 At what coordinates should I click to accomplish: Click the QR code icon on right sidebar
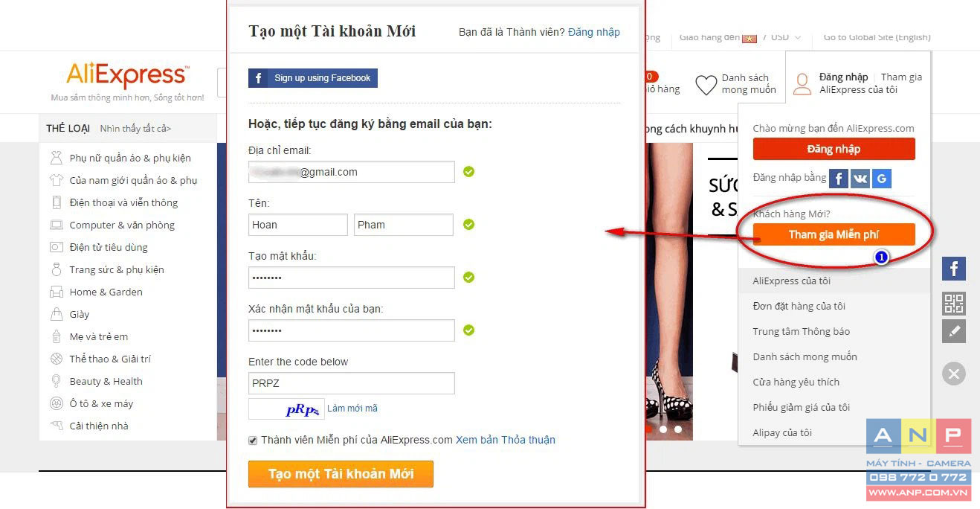tap(954, 304)
